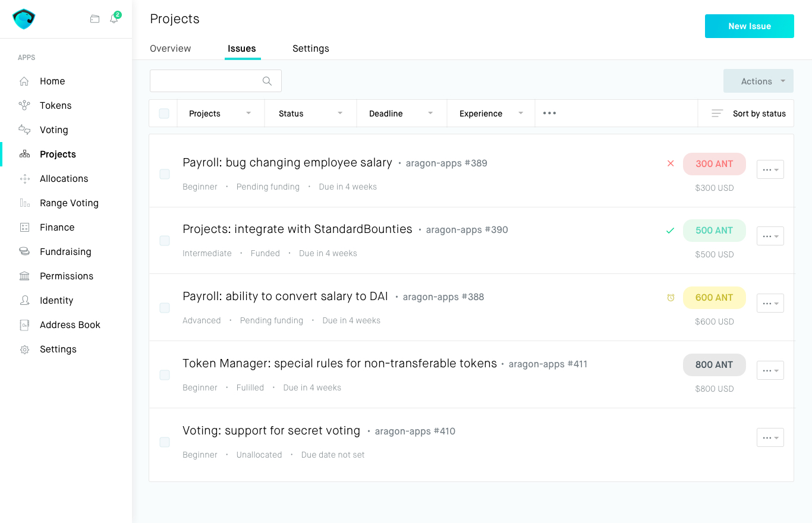Open issue Projects: integrate with StandardBounties
The image size is (812, 523).
point(297,229)
